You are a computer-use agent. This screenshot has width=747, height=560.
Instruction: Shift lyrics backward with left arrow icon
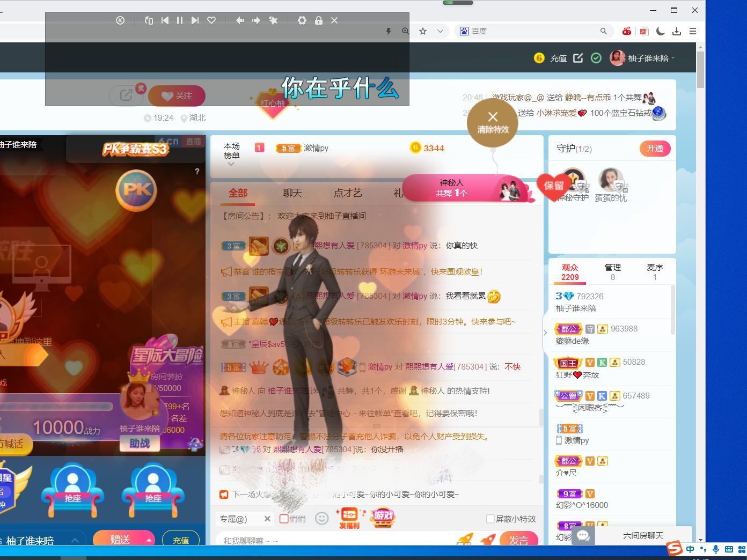click(x=240, y=20)
